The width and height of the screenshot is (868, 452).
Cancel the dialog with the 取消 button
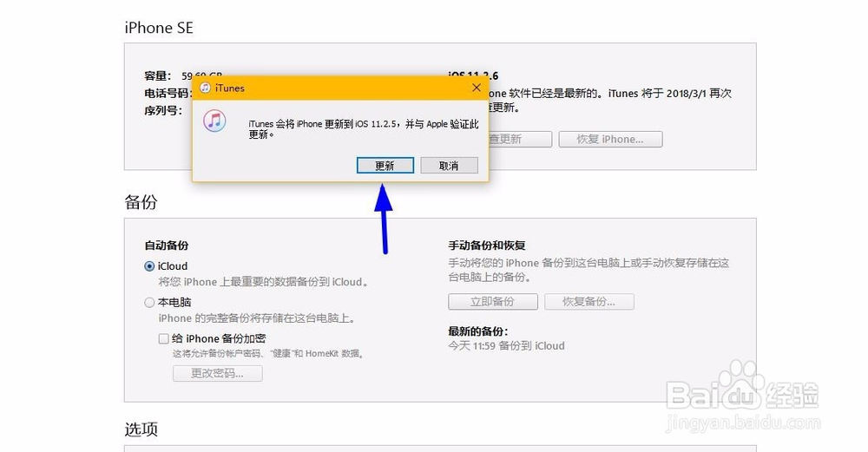(x=449, y=166)
